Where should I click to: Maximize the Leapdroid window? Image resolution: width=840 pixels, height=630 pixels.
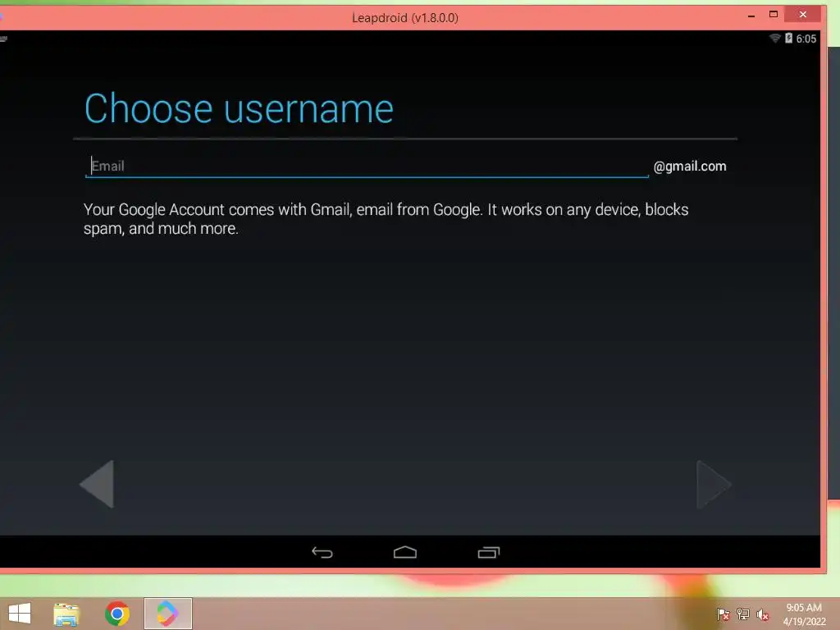(x=773, y=15)
